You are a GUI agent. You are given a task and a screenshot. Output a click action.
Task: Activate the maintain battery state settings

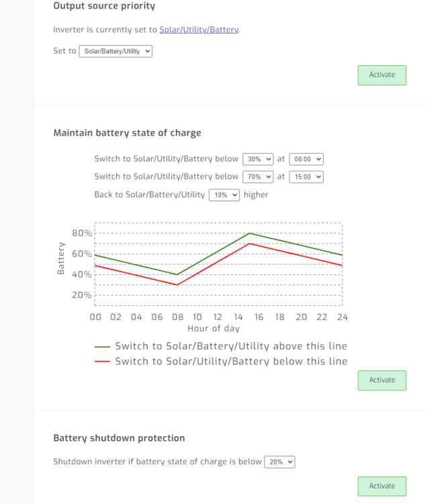381,380
